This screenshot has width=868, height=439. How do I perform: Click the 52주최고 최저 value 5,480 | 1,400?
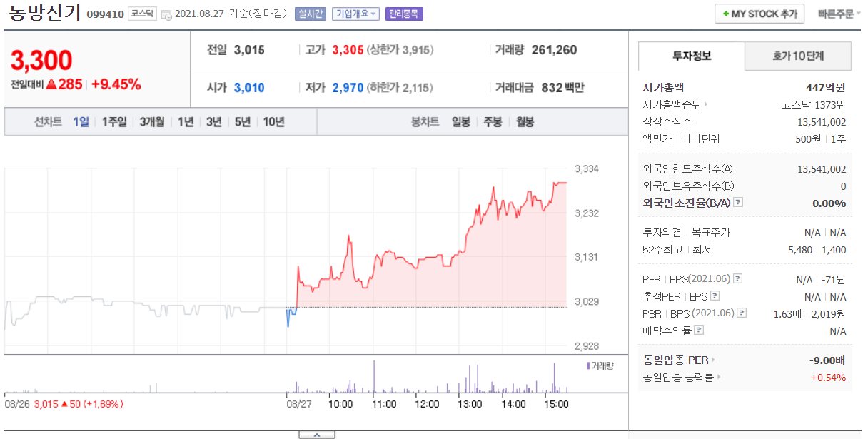click(817, 249)
